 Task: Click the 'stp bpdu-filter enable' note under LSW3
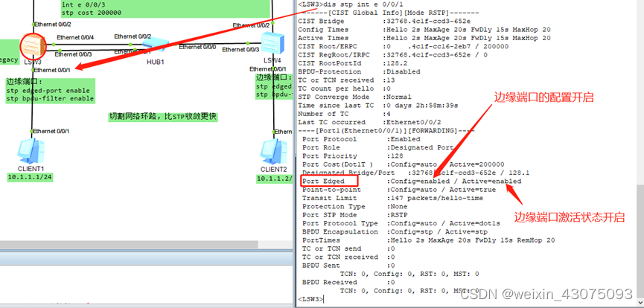click(x=50, y=98)
